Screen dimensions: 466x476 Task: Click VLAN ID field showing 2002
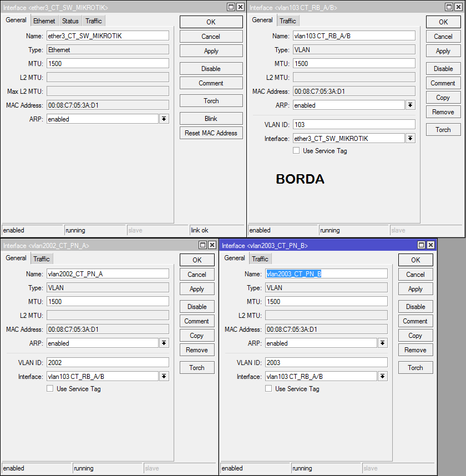click(108, 362)
